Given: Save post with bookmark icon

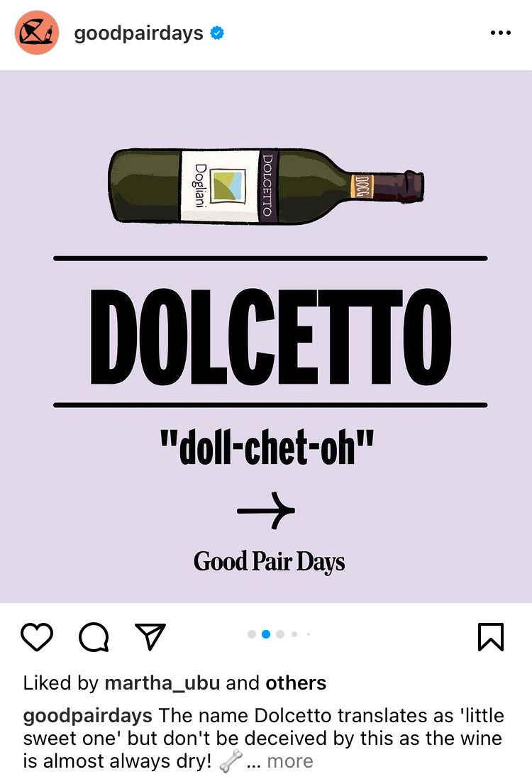Looking at the screenshot, I should click(x=491, y=637).
